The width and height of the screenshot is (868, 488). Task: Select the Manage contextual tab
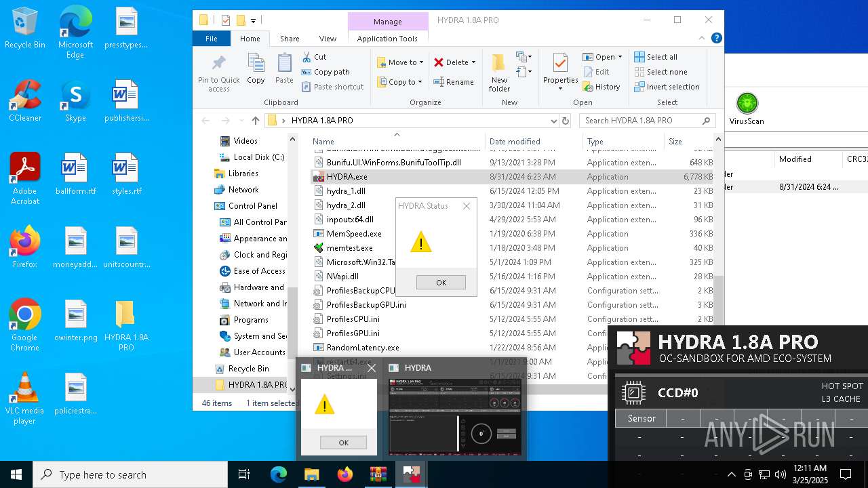(x=388, y=22)
